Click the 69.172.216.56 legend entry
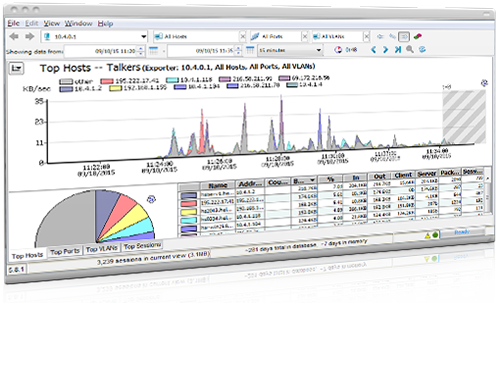The width and height of the screenshot is (500, 375). click(x=304, y=78)
